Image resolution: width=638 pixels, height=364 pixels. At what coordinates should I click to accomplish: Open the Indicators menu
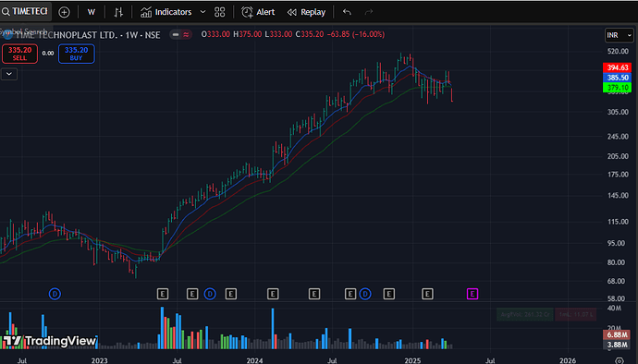(166, 12)
